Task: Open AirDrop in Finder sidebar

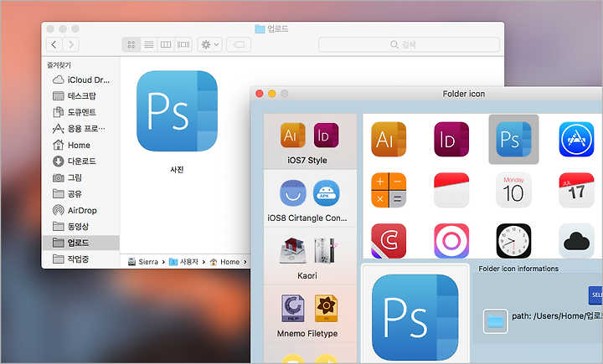Action: [80, 210]
